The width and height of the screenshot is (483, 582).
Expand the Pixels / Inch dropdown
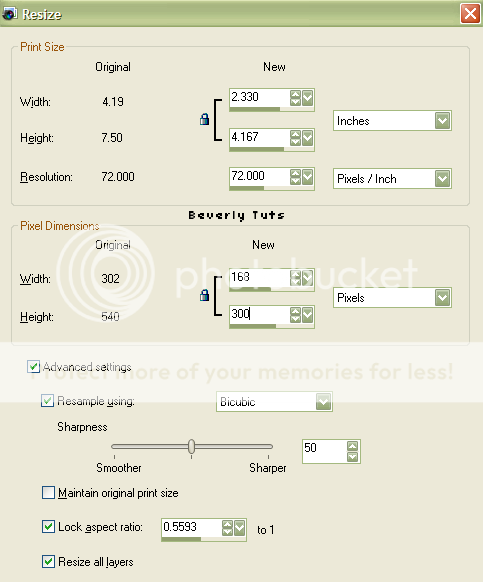(x=442, y=179)
